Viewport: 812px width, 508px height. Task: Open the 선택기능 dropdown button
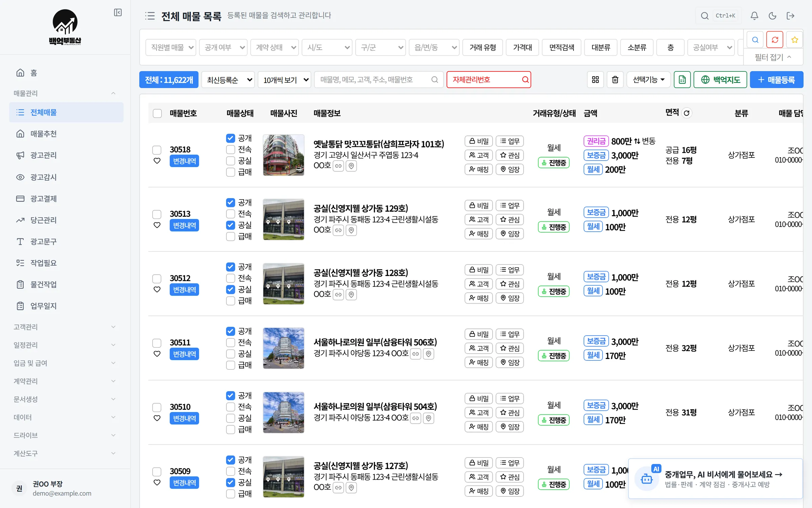tap(649, 80)
